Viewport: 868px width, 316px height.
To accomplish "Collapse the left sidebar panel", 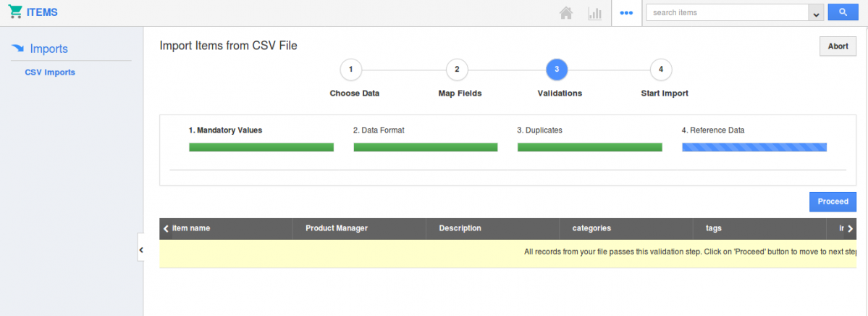I will point(141,250).
